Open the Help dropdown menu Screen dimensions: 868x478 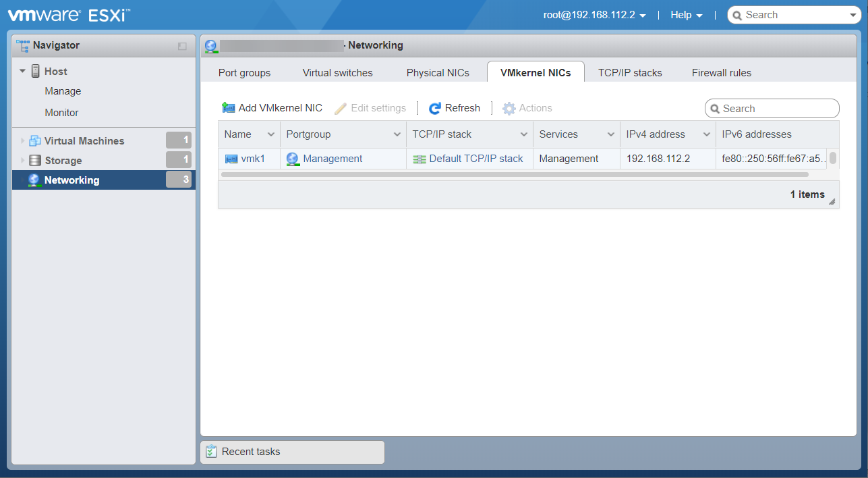click(x=687, y=15)
